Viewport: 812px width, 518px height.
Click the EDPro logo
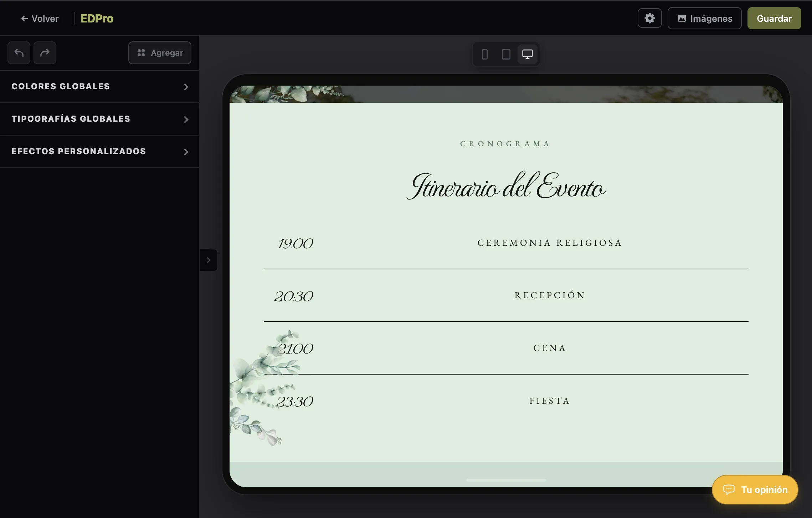(x=97, y=18)
